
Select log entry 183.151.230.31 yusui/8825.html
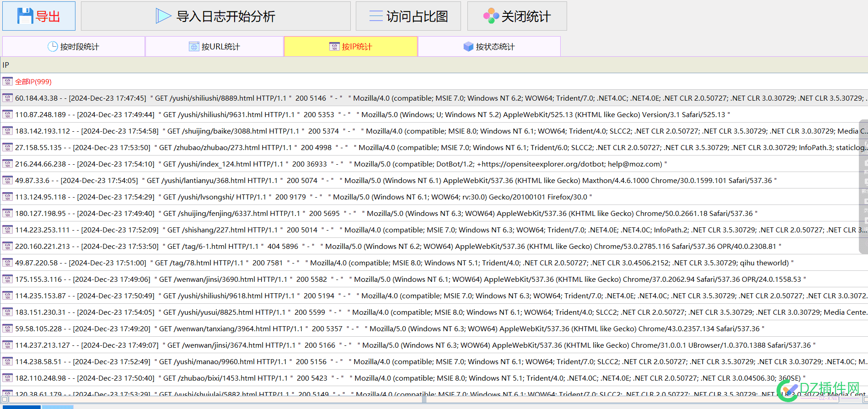click(434, 312)
